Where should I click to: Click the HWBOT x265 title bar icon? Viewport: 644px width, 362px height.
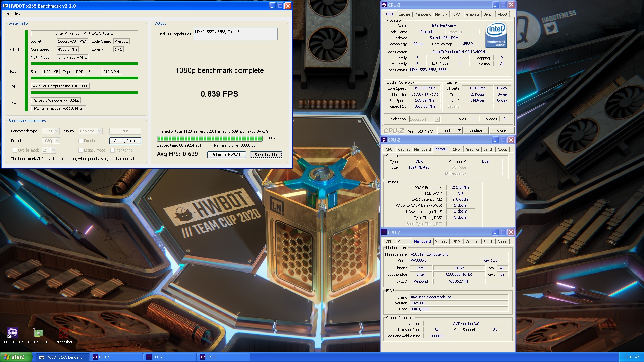[x=5, y=6]
